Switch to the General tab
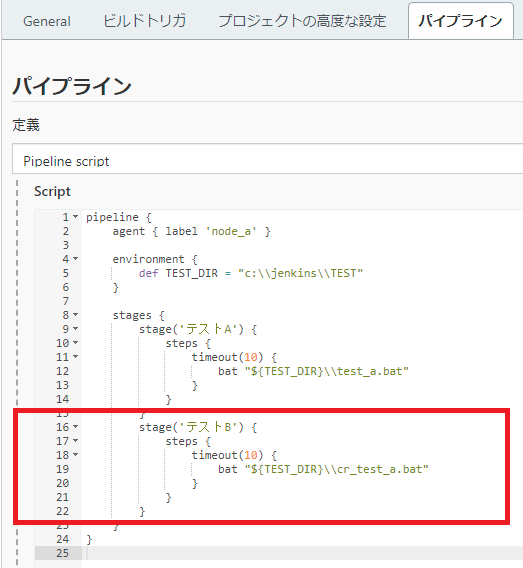Screen dimensions: 523x568 tap(47, 21)
